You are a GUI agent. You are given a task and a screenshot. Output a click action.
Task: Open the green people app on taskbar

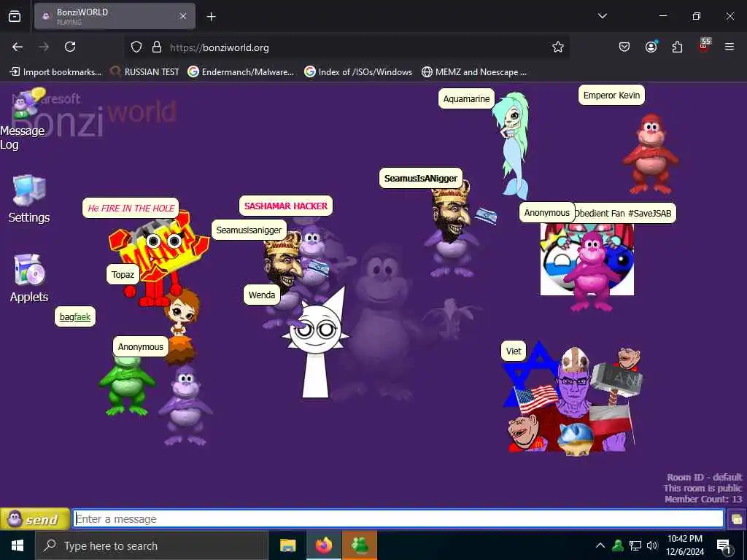pos(360,545)
